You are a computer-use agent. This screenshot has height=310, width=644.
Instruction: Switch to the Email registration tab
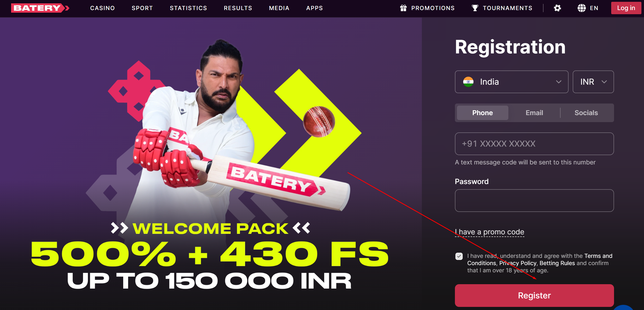(x=534, y=113)
